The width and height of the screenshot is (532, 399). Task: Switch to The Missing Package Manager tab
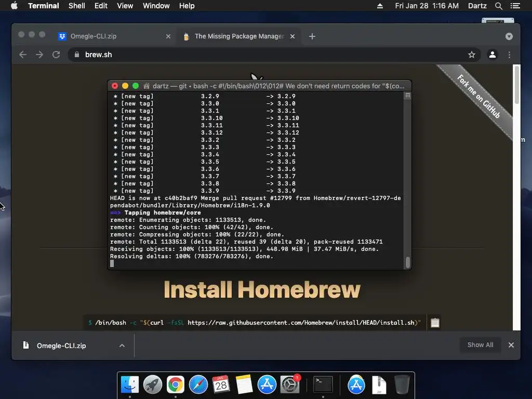coord(239,36)
